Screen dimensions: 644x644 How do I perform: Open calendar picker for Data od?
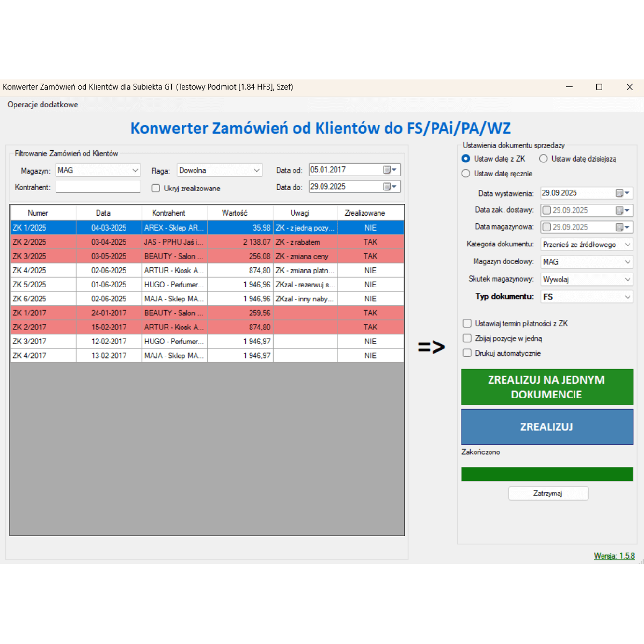coord(390,170)
